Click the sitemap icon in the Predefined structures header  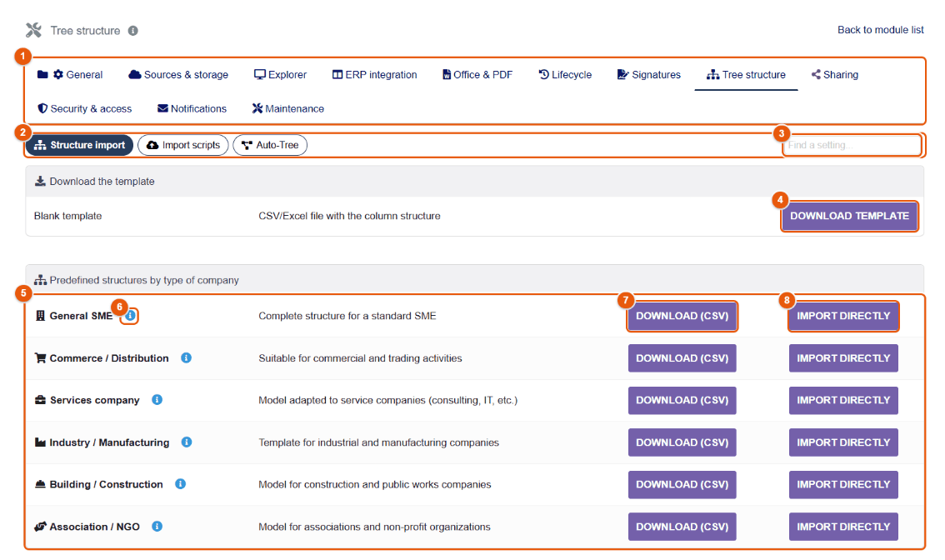tap(40, 280)
